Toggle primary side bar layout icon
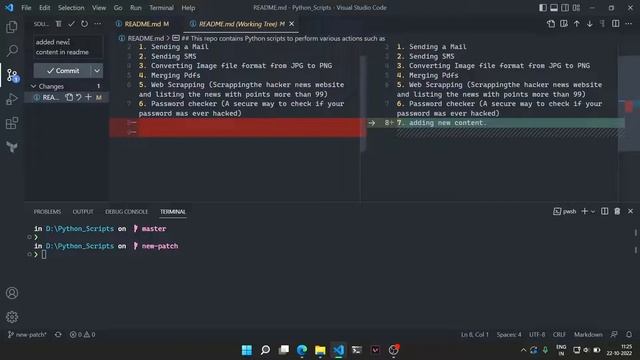This screenshot has height=360, width=640. point(543,8)
